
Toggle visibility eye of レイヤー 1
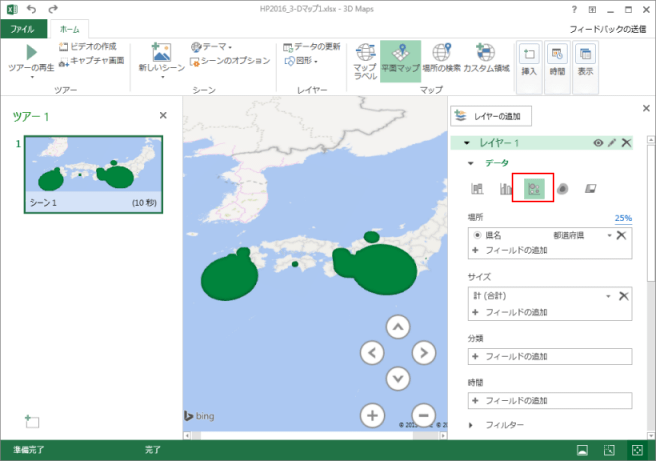click(598, 143)
